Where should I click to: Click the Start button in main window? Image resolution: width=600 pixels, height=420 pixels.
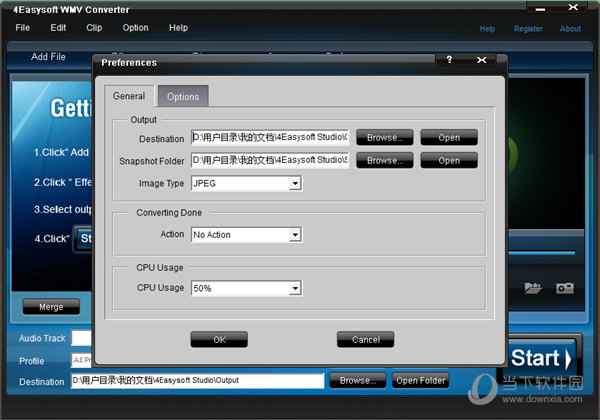541,358
